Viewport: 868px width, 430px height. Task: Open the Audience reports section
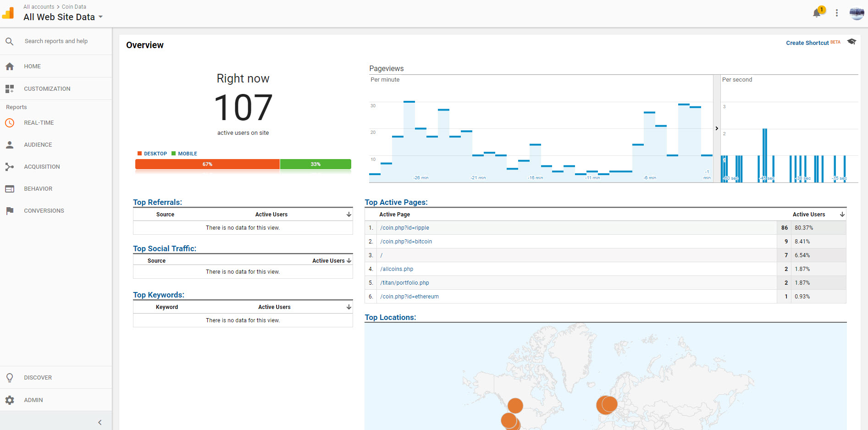click(38, 145)
